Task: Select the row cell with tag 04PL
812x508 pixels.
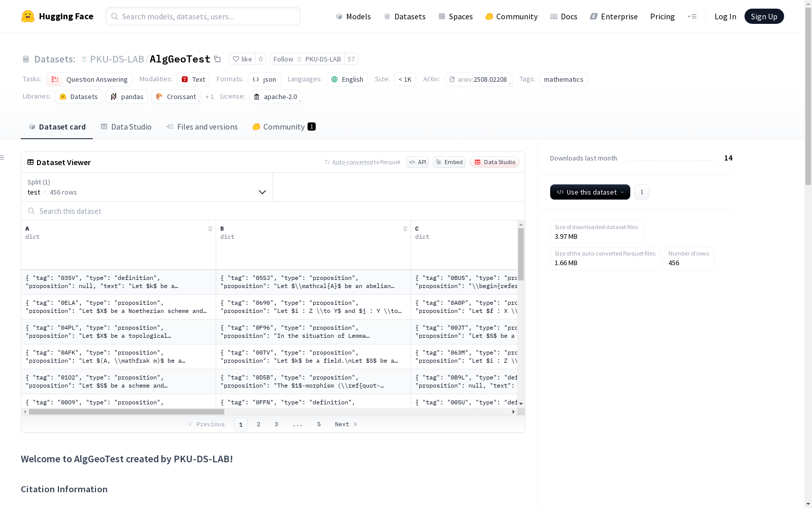Action: coord(118,332)
